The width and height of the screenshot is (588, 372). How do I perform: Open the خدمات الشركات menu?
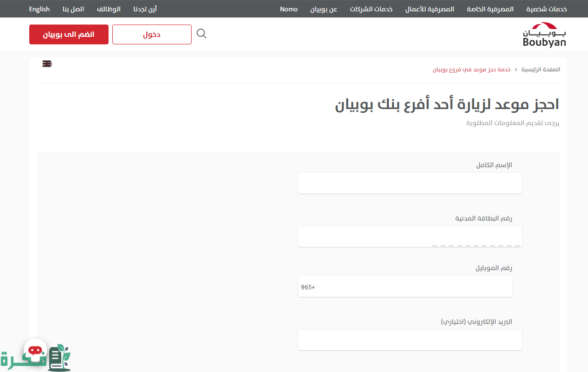(371, 9)
